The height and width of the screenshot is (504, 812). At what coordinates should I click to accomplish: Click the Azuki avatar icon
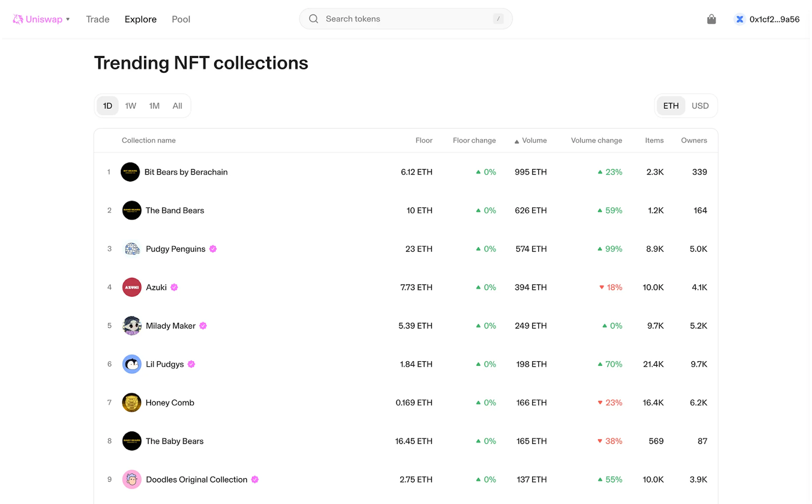131,287
